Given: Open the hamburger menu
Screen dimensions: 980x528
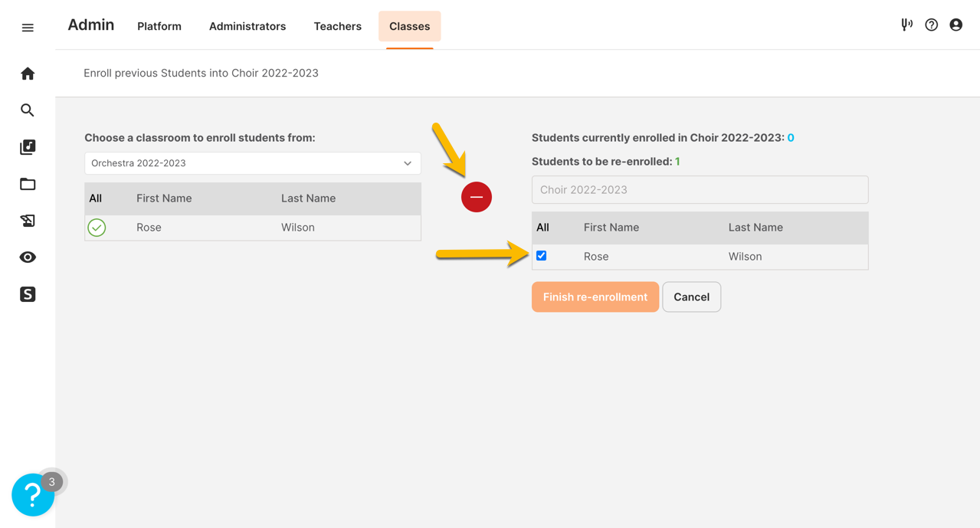Looking at the screenshot, I should pyautogui.click(x=28, y=28).
